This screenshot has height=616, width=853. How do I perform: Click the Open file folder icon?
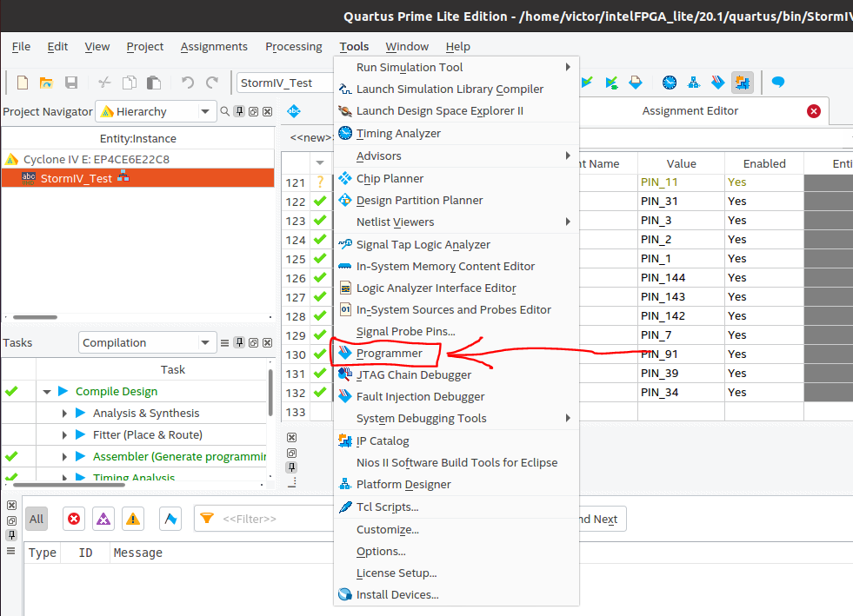pyautogui.click(x=46, y=83)
